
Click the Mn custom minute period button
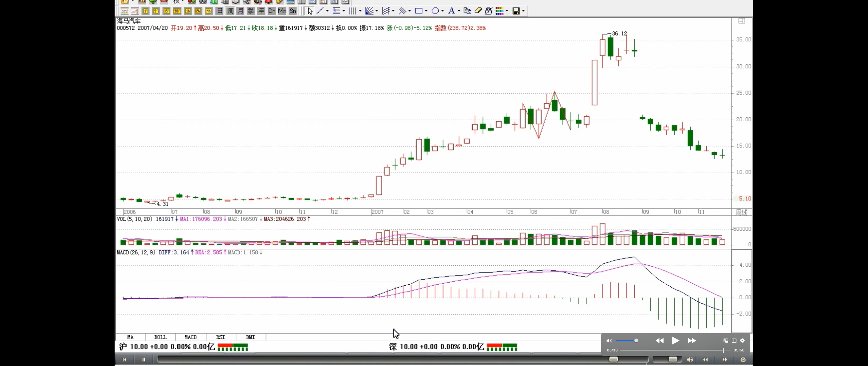coord(282,11)
